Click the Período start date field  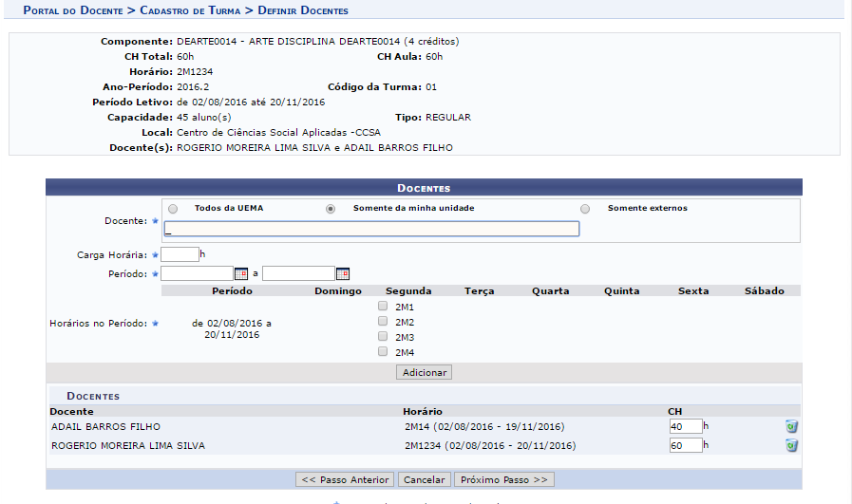(198, 273)
